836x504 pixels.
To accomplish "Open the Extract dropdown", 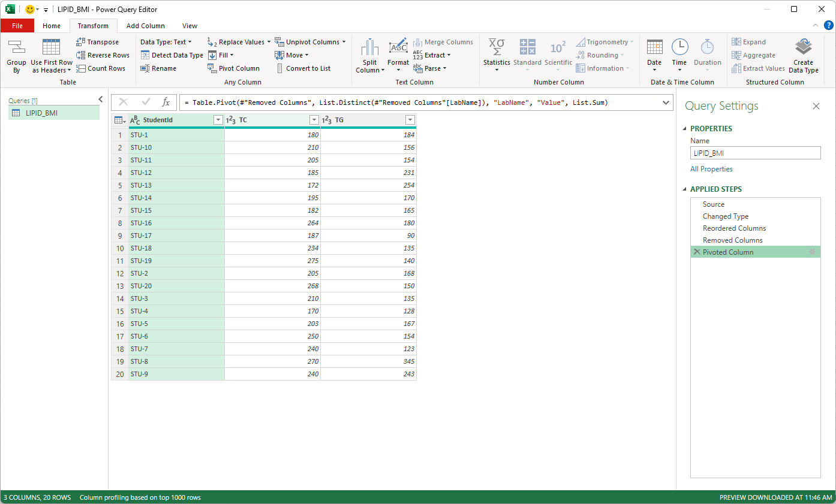I will pyautogui.click(x=432, y=55).
